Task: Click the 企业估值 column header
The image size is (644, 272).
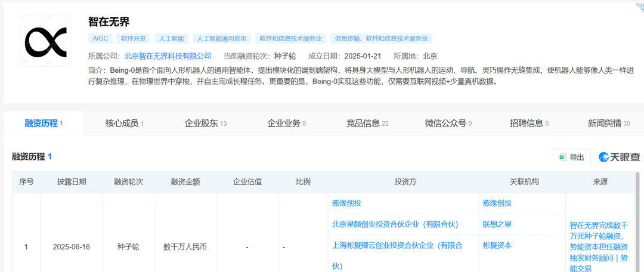Action: pyautogui.click(x=247, y=182)
